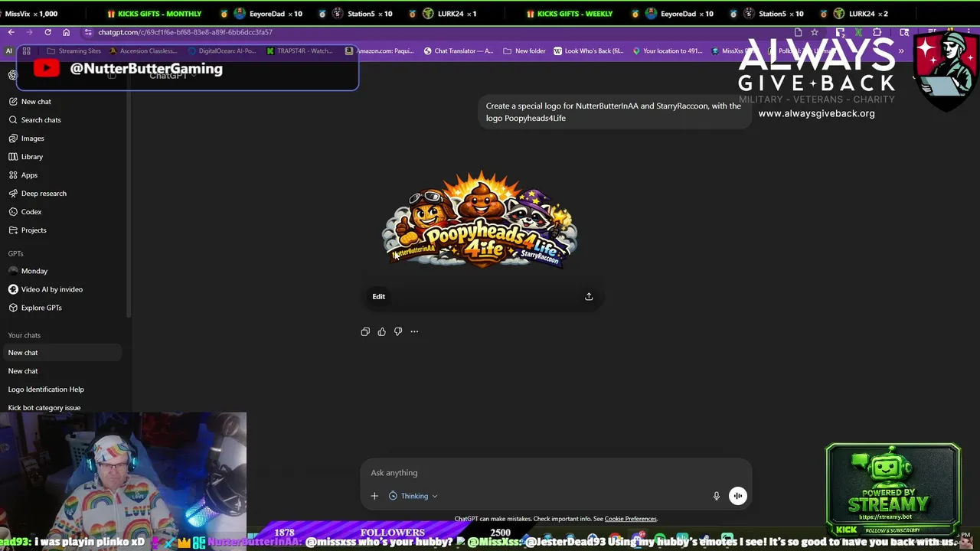Click the browser forward arrow
This screenshot has height=551, width=980.
pyautogui.click(x=29, y=32)
